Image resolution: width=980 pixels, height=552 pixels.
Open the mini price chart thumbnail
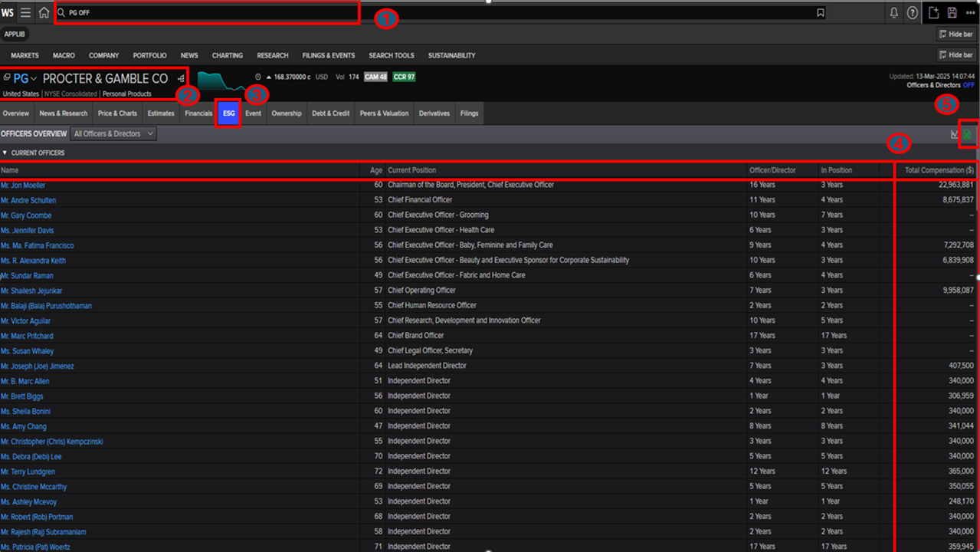(x=221, y=82)
